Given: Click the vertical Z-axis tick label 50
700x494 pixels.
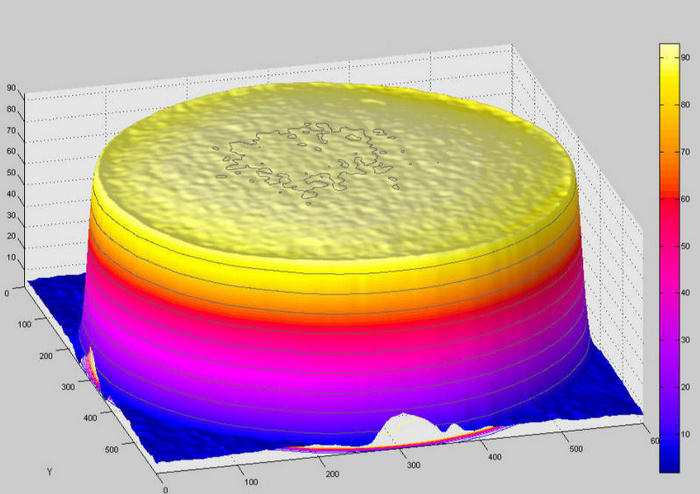Looking at the screenshot, I should pos(10,173).
